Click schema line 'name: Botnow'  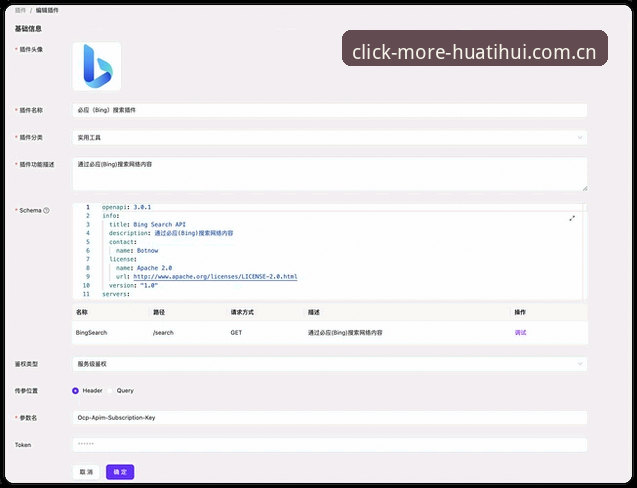pos(137,250)
